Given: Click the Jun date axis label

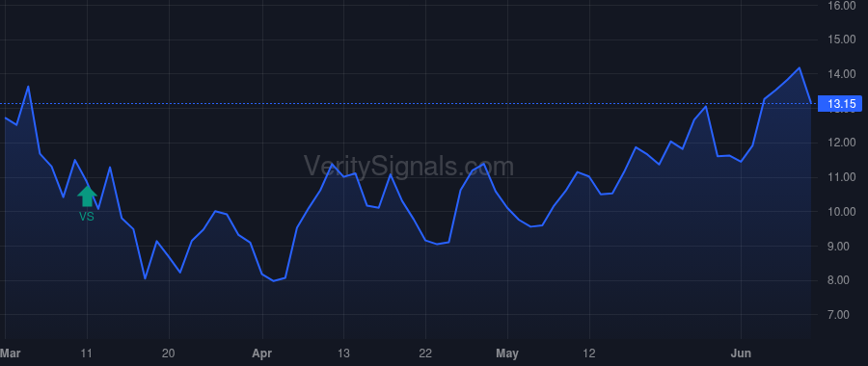Looking at the screenshot, I should point(741,353).
